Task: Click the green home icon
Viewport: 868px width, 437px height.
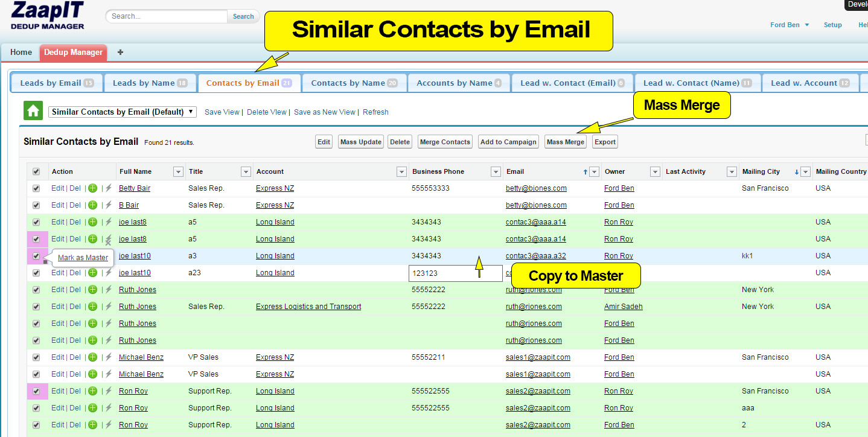Action: pos(33,111)
